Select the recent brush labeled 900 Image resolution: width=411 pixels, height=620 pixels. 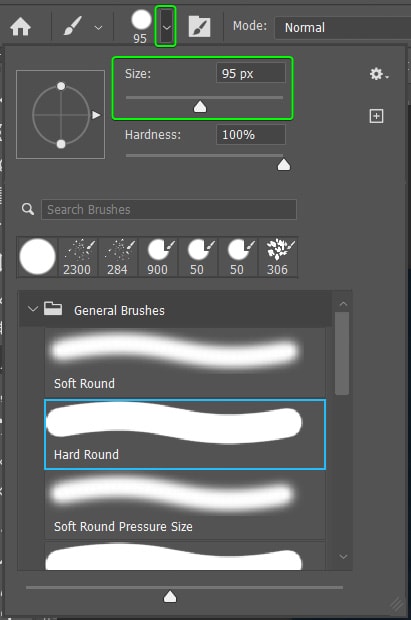click(x=157, y=257)
